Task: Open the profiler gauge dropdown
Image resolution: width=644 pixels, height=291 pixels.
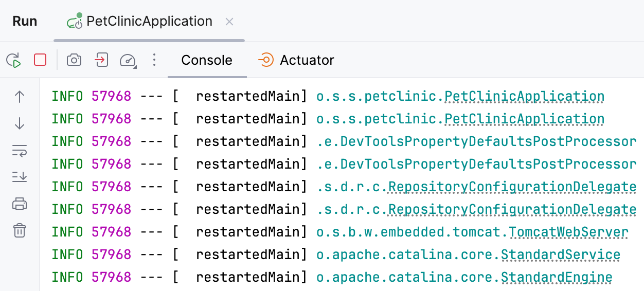Action: (x=128, y=60)
